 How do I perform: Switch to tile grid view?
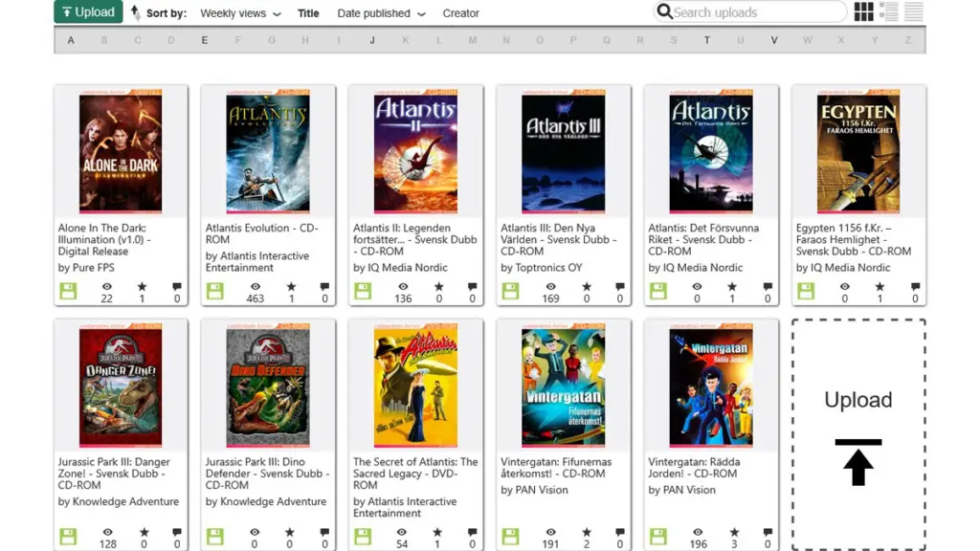(864, 11)
